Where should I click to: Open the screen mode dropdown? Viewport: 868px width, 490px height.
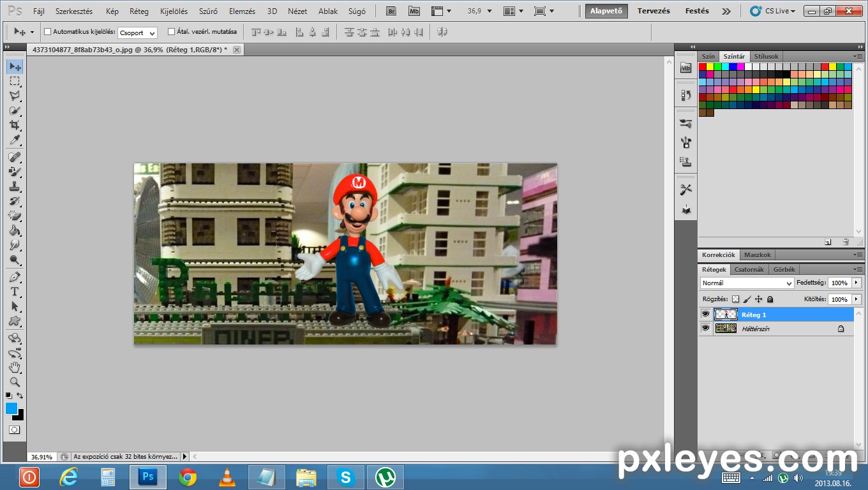[544, 11]
